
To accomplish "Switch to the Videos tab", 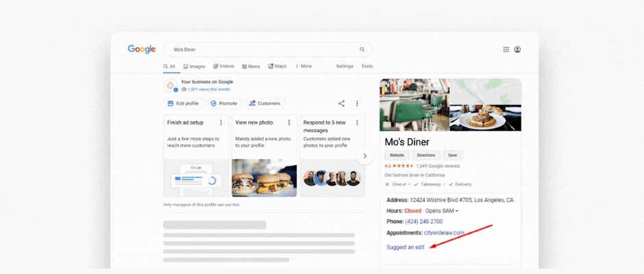I will tap(224, 66).
